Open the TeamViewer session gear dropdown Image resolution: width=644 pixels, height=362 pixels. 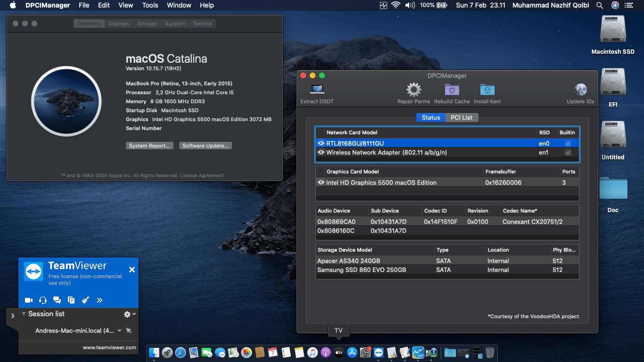(129, 314)
